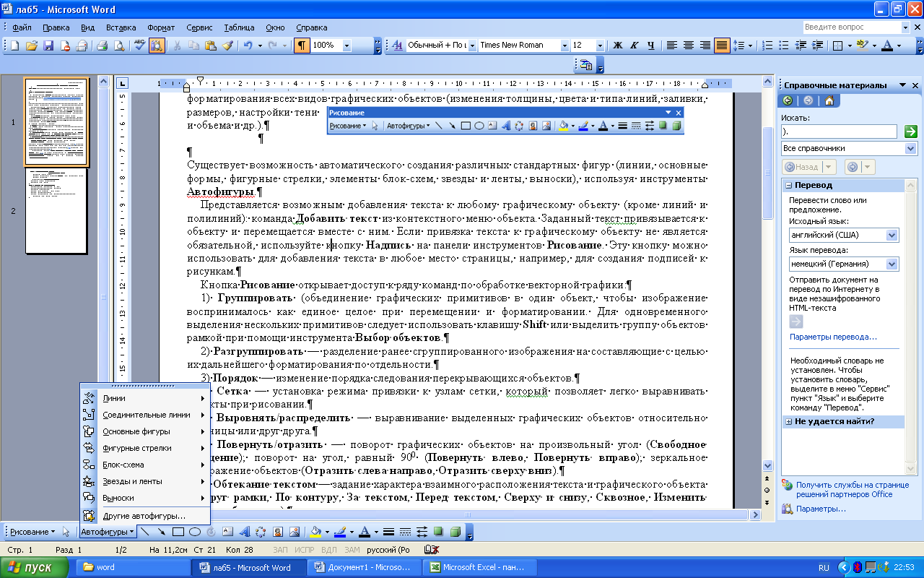The image size is (924, 578).
Task: Toggle underline (Ч) formatting
Action: coord(650,45)
